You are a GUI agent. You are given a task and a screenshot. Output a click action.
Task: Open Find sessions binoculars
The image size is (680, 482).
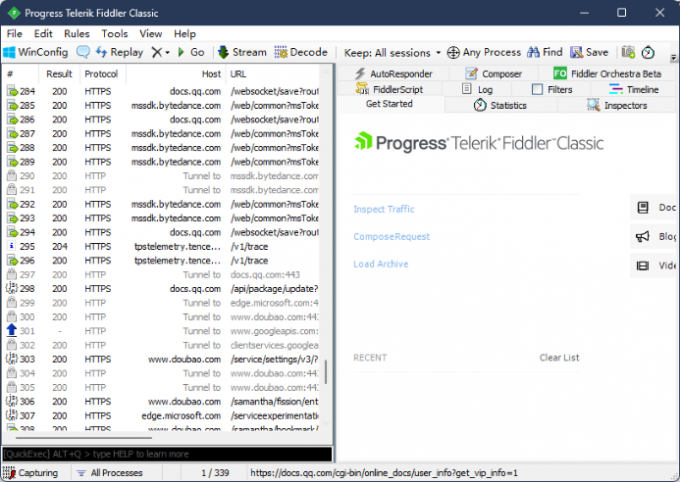pos(545,52)
